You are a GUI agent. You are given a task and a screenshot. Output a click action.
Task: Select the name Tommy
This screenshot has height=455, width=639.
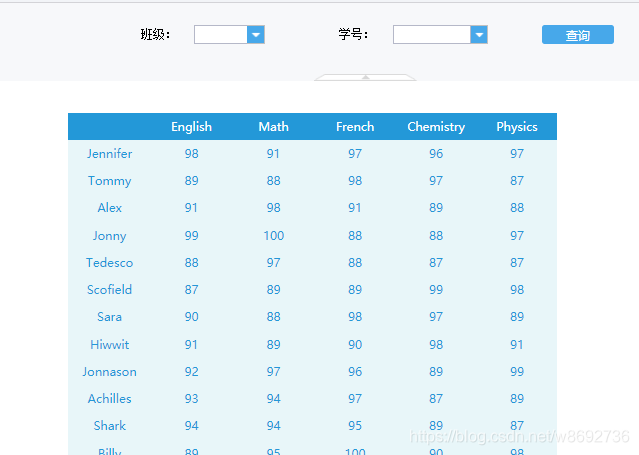point(109,181)
